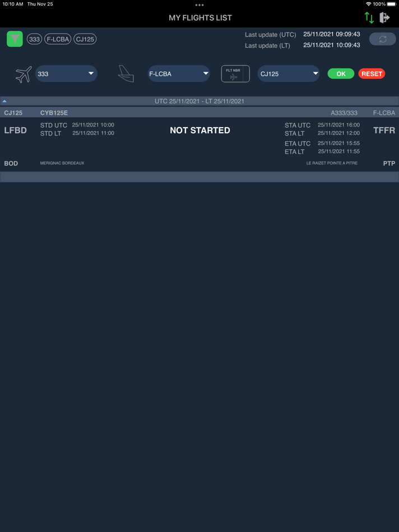Click STD LT time 25/11/2021 11:00
Screen dimensions: 399x532
click(93, 133)
